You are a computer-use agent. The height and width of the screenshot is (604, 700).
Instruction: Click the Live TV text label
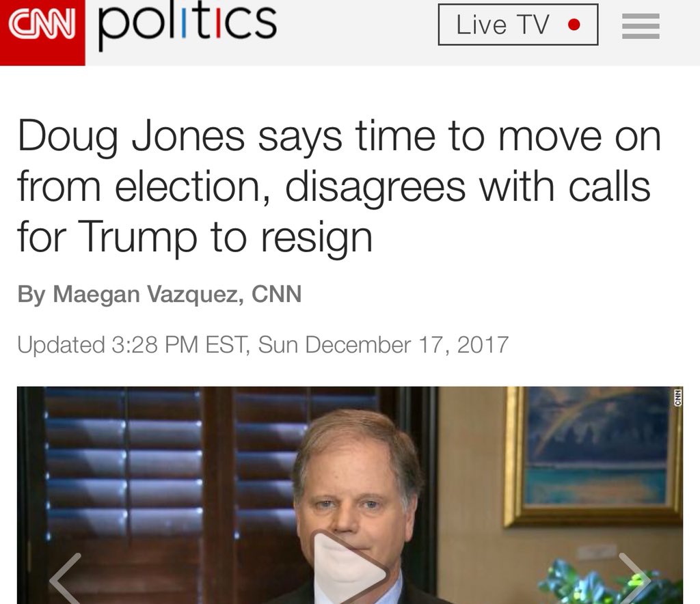[x=502, y=25]
